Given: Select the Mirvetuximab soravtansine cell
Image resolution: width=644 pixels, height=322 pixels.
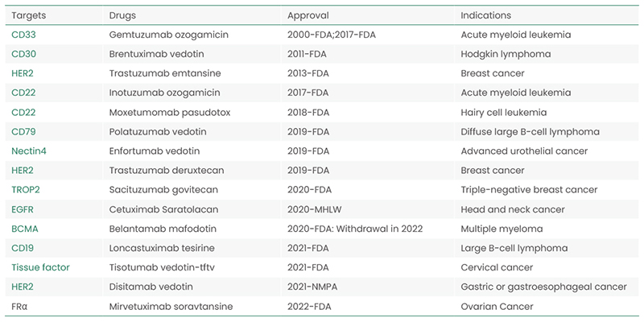Looking at the screenshot, I should coord(171,307).
